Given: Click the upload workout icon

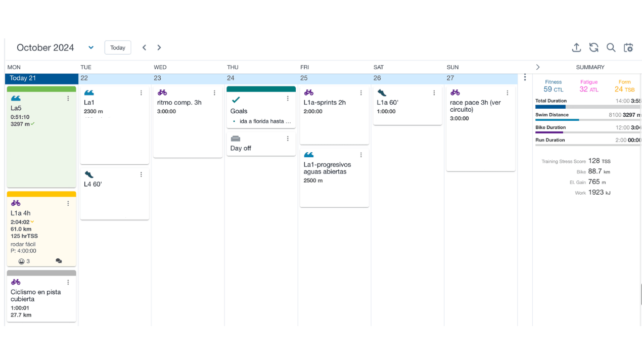Looking at the screenshot, I should (x=576, y=48).
